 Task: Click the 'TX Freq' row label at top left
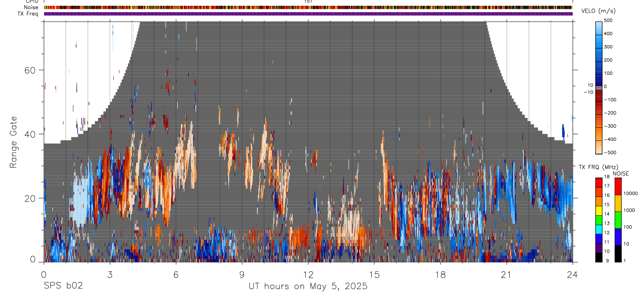[28, 14]
